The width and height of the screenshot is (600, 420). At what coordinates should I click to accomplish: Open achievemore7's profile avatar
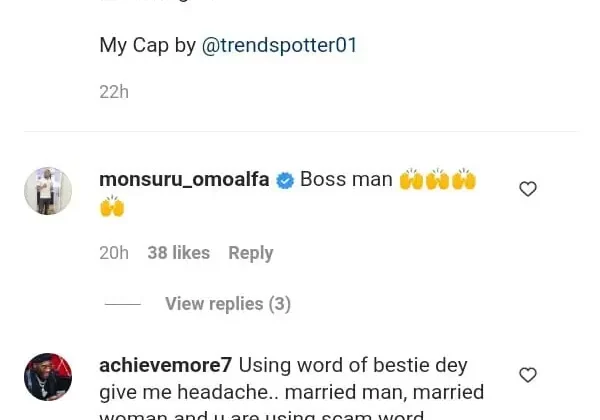coord(48,377)
